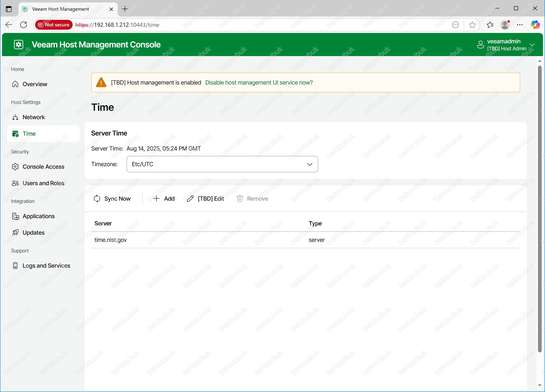545x392 pixels.
Task: Close the Veeam Host Management tab
Action: click(x=111, y=9)
